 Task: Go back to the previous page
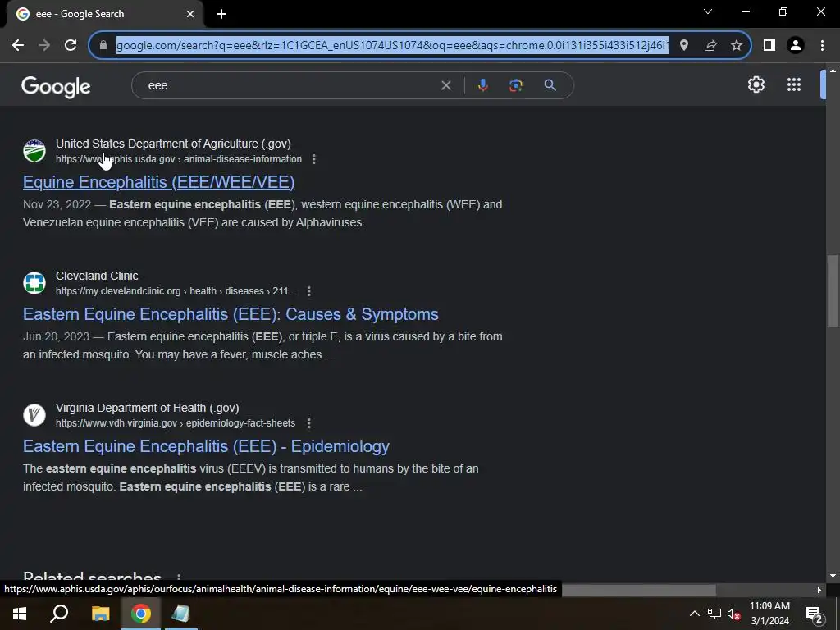coord(18,46)
